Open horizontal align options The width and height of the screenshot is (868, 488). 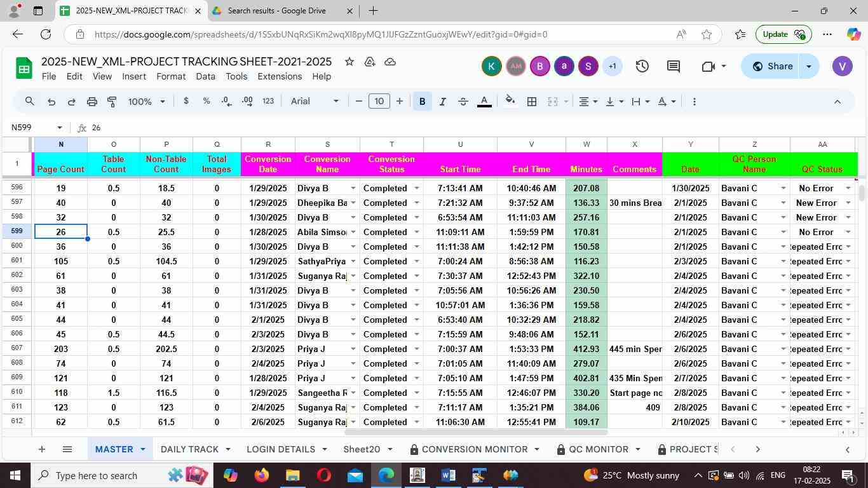(x=588, y=102)
